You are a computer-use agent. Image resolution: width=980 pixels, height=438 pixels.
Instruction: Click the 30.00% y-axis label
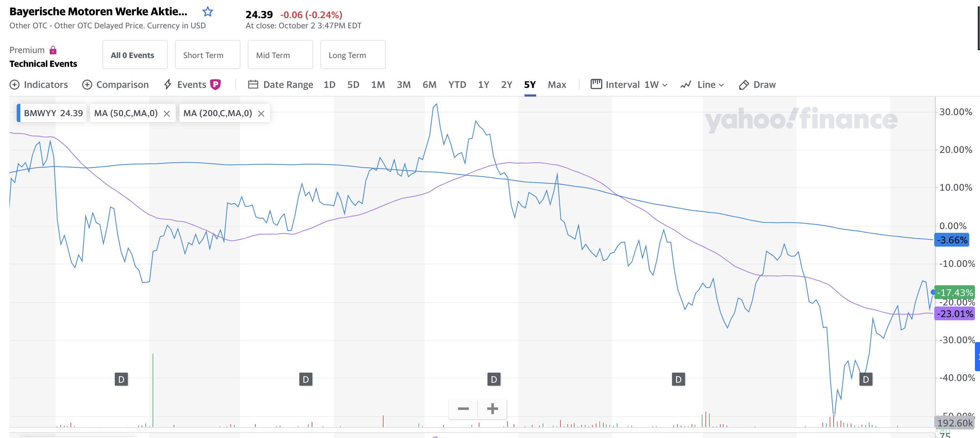[956, 112]
